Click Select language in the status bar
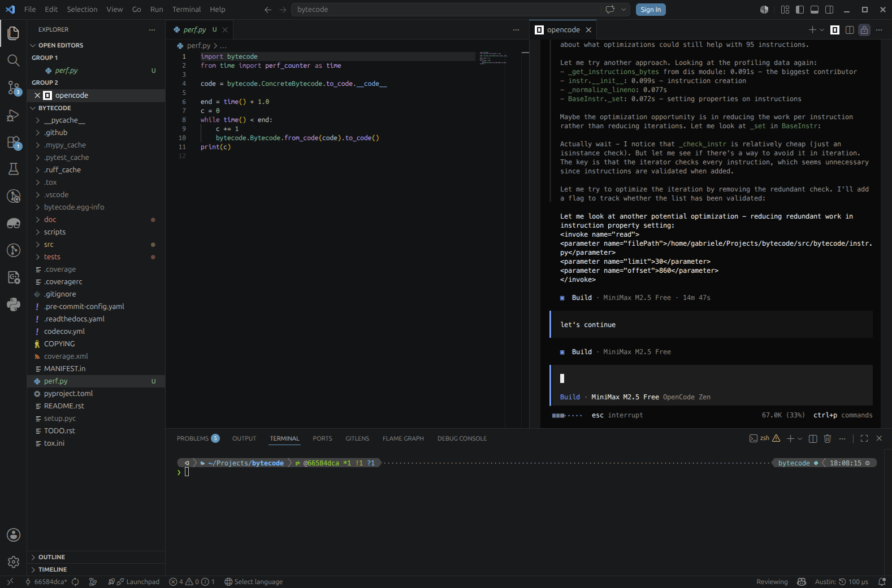The height and width of the screenshot is (588, 892). pyautogui.click(x=253, y=582)
